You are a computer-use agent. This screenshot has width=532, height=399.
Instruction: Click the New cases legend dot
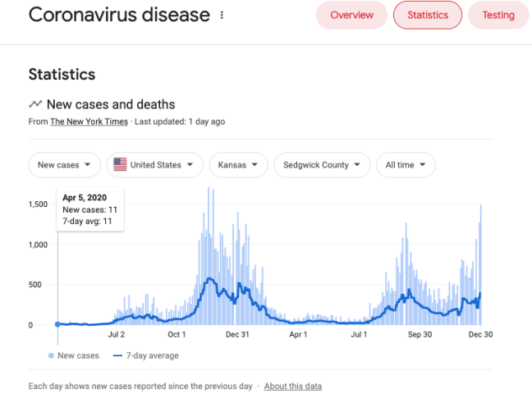[51, 355]
